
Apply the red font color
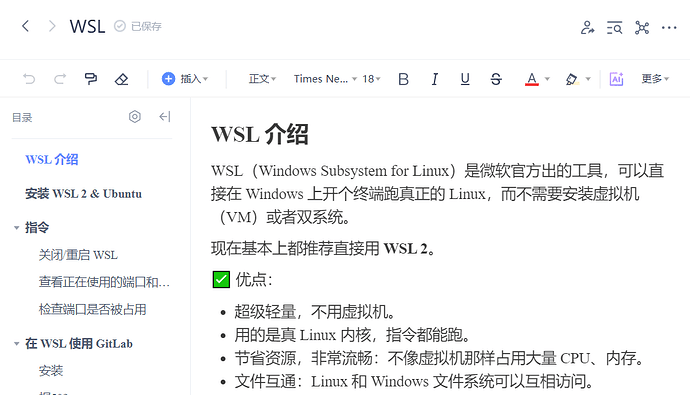coord(532,79)
